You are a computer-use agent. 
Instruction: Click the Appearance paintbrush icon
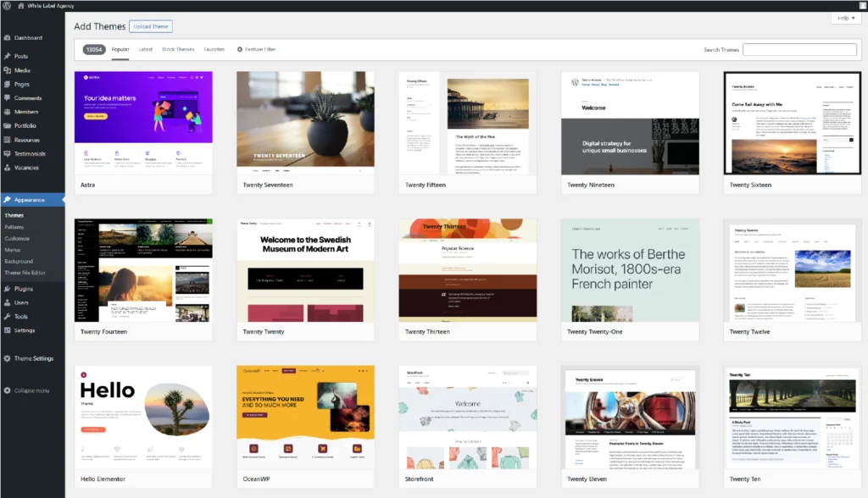(7, 200)
